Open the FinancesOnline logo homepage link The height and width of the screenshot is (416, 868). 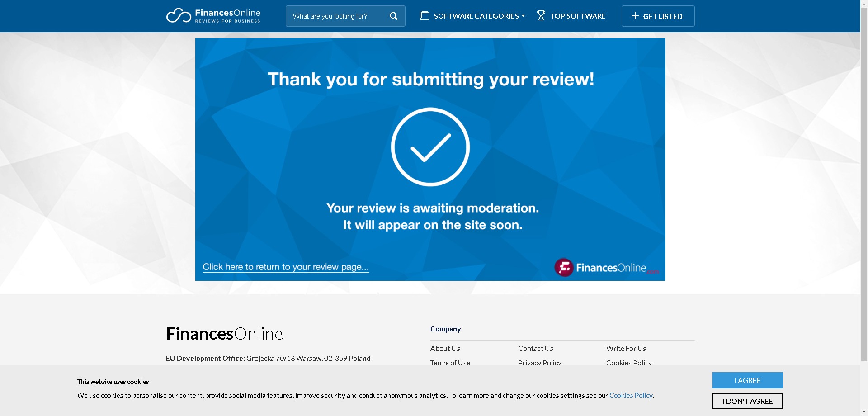coord(213,16)
